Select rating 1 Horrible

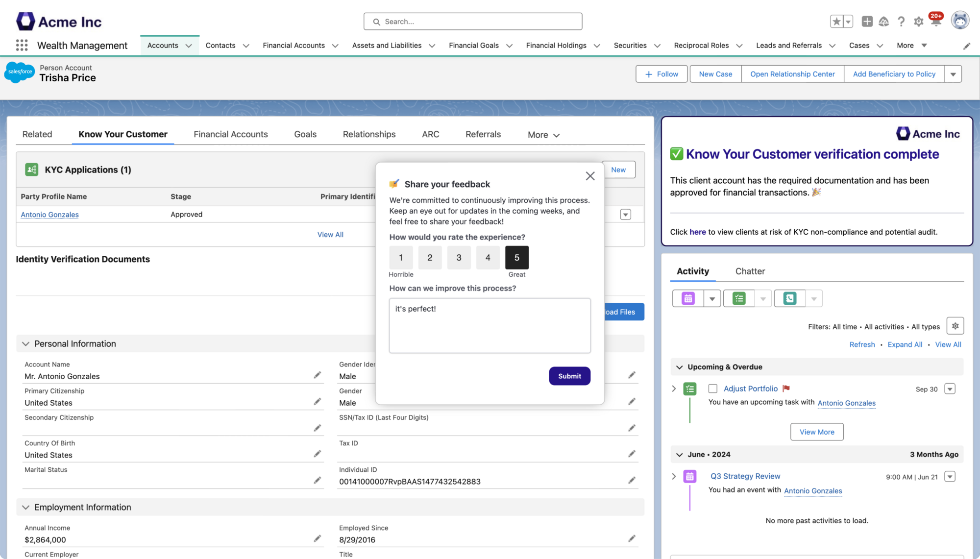[400, 258]
